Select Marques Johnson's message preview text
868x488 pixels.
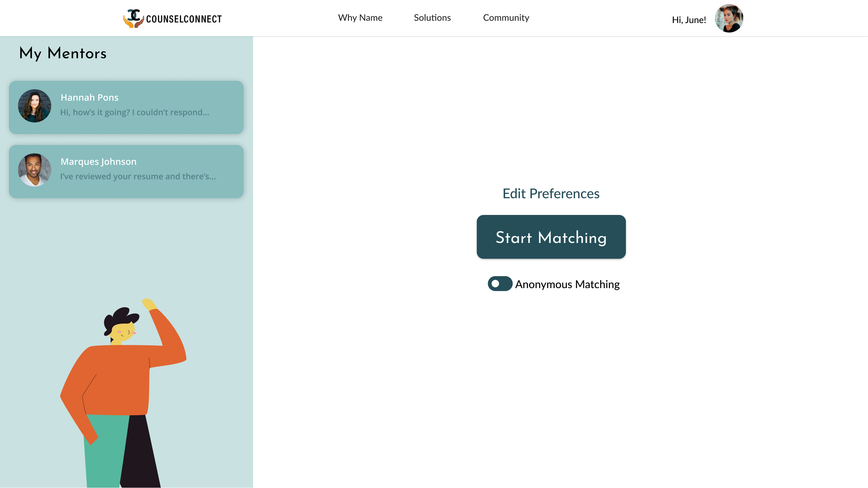(x=138, y=176)
